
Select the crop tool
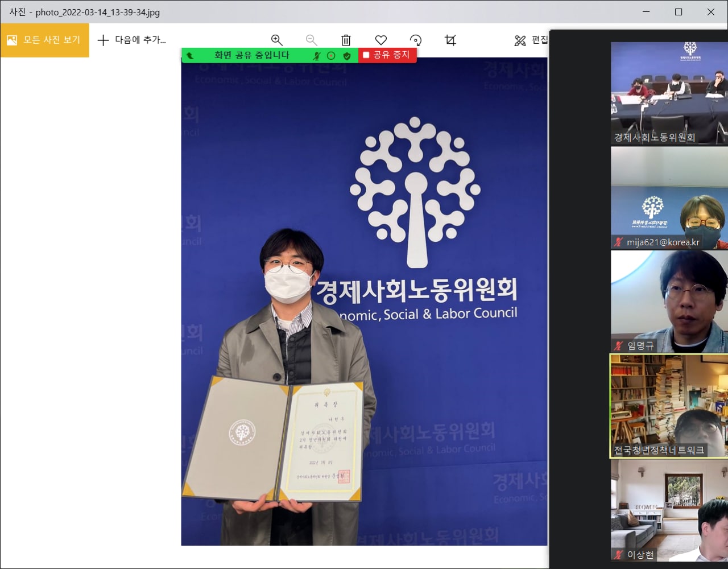(450, 40)
